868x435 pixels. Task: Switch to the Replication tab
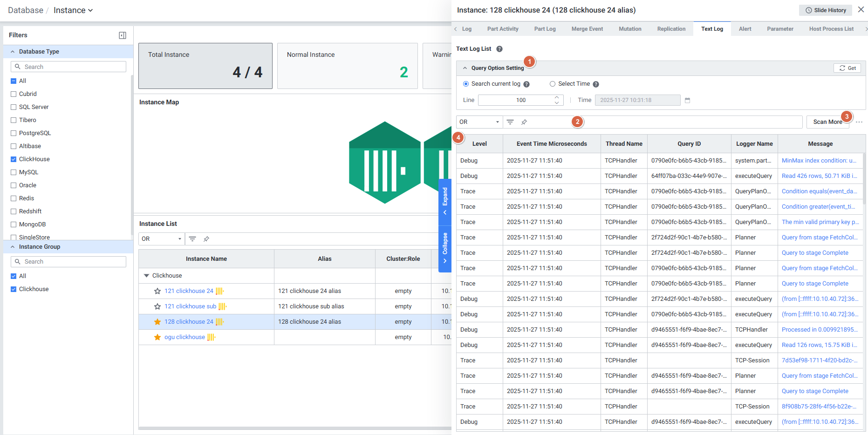coord(671,29)
